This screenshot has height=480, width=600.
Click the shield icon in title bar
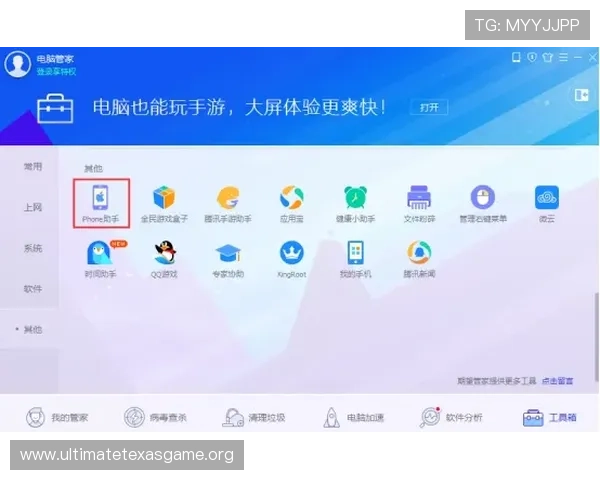(532, 57)
